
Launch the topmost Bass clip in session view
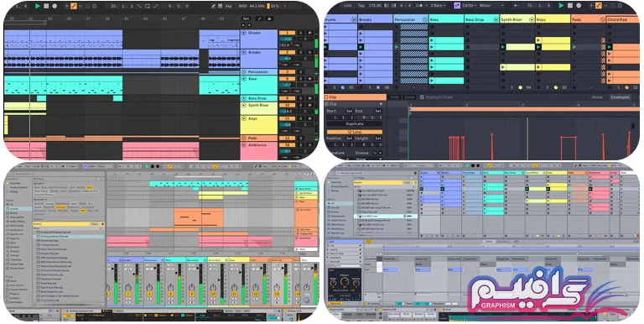(432, 40)
